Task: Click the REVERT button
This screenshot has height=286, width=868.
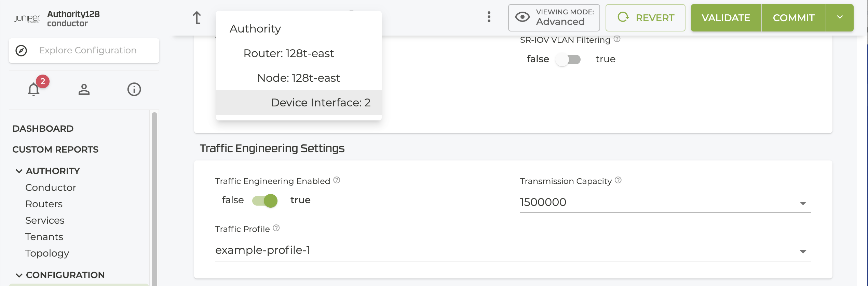Action: (x=645, y=18)
